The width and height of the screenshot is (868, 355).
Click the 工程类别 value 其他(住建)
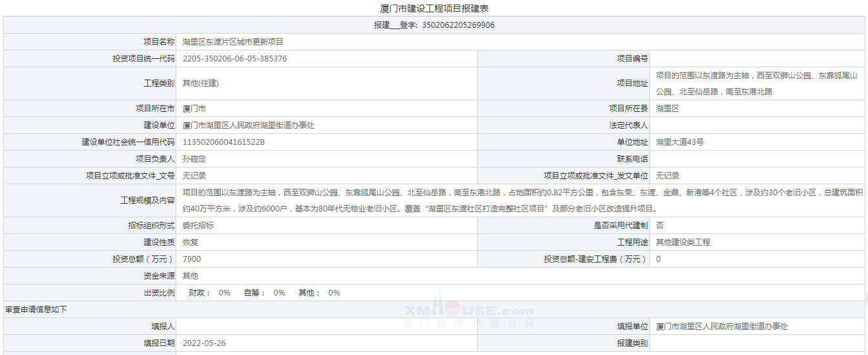tap(201, 83)
